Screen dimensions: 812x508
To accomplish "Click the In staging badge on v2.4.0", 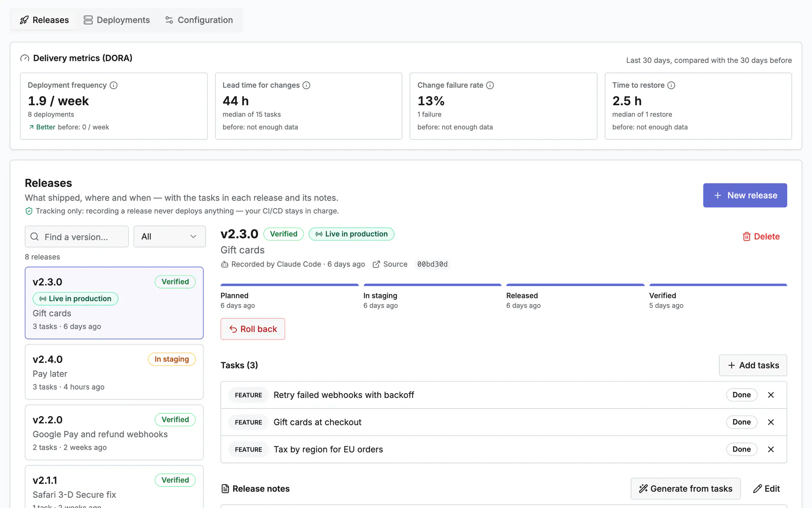I will [172, 359].
